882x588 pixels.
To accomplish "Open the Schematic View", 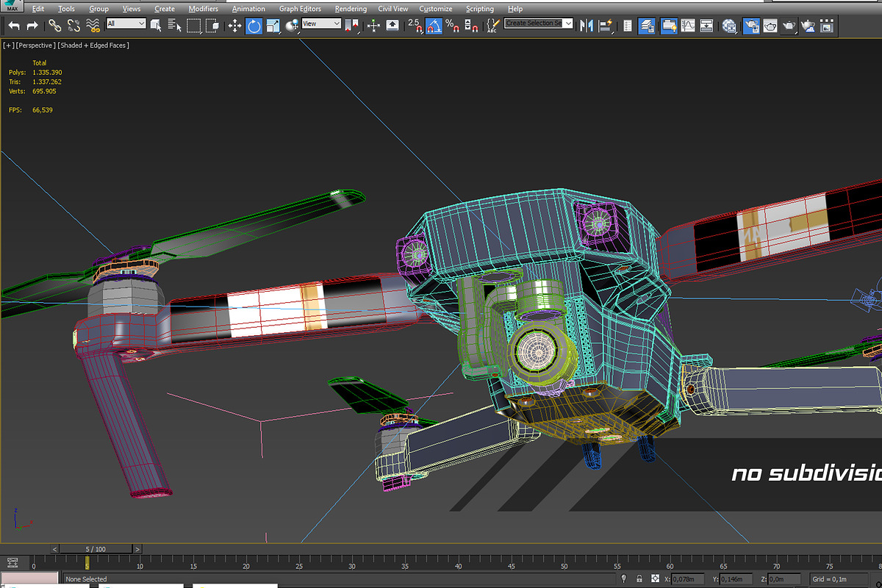I will (706, 26).
